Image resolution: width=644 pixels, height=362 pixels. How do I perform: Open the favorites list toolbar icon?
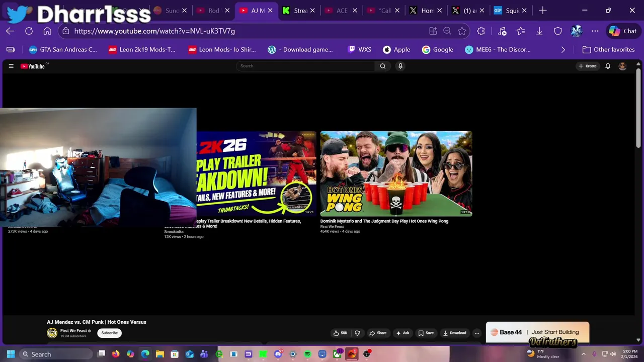point(521,31)
